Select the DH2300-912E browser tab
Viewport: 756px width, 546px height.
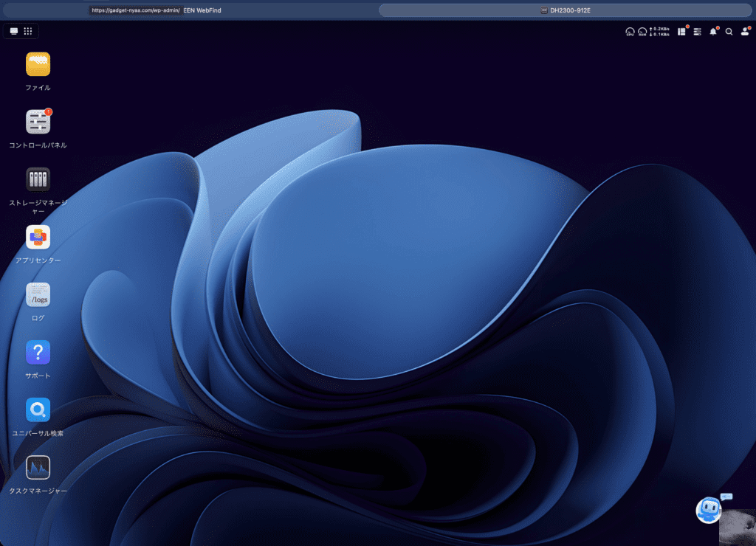pyautogui.click(x=566, y=10)
